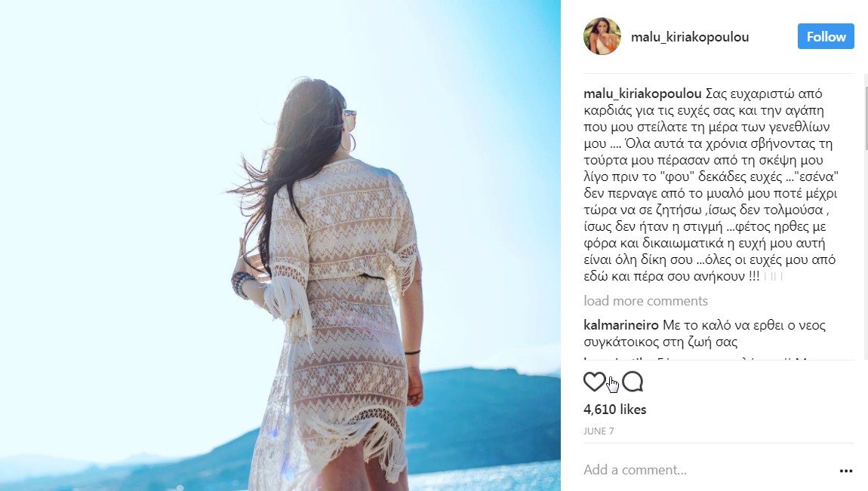Image resolution: width=868 pixels, height=491 pixels.
Task: Click the scrollbar track below the thumb
Action: click(x=866, y=254)
